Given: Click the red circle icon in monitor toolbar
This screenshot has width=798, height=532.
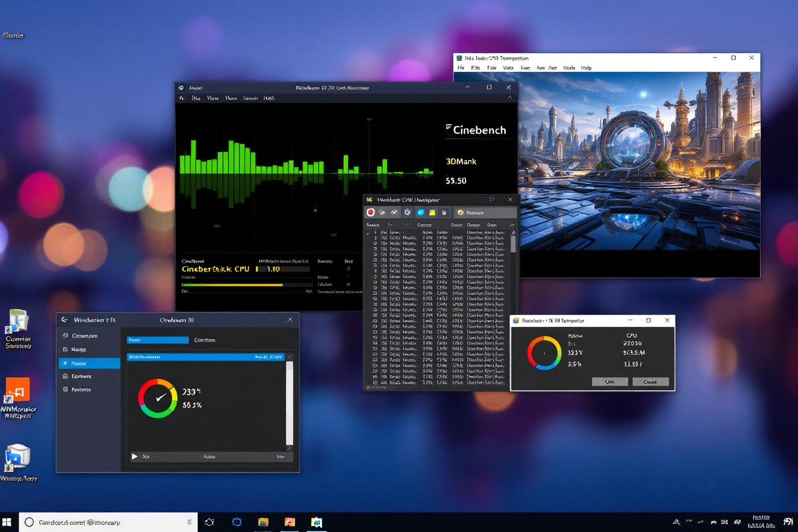Looking at the screenshot, I should coord(371,212).
